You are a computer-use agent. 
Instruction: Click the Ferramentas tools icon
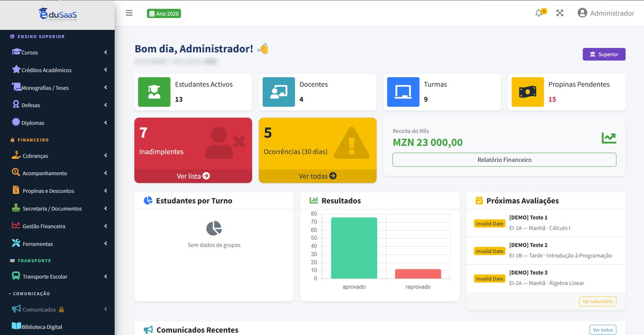coord(16,243)
